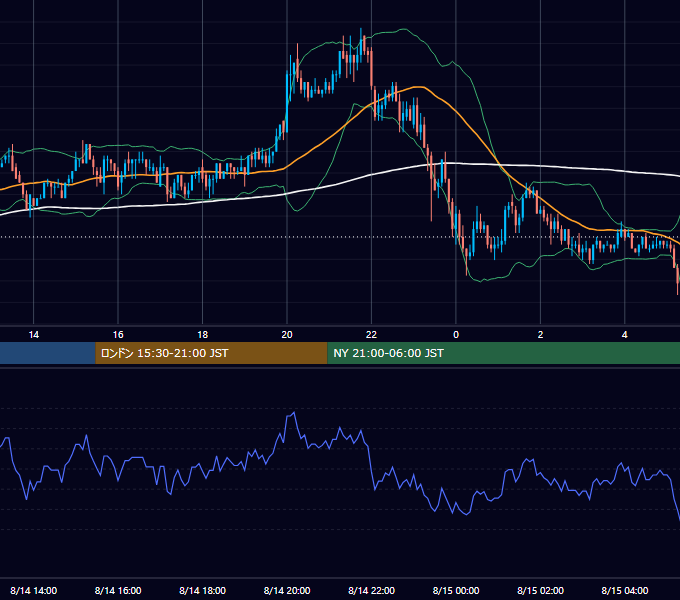Screen dimensions: 680x600
Task: Click the 16 hour axis label
Action: (118, 335)
